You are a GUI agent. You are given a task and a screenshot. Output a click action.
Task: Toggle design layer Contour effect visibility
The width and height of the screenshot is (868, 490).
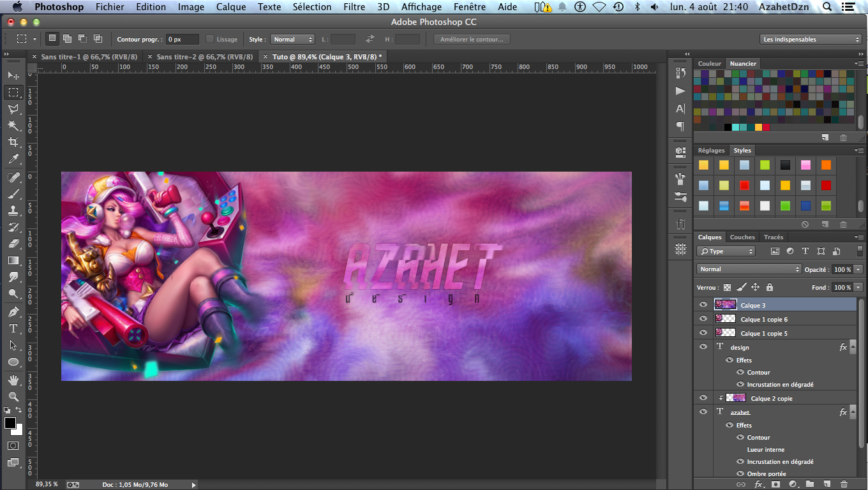click(x=740, y=373)
